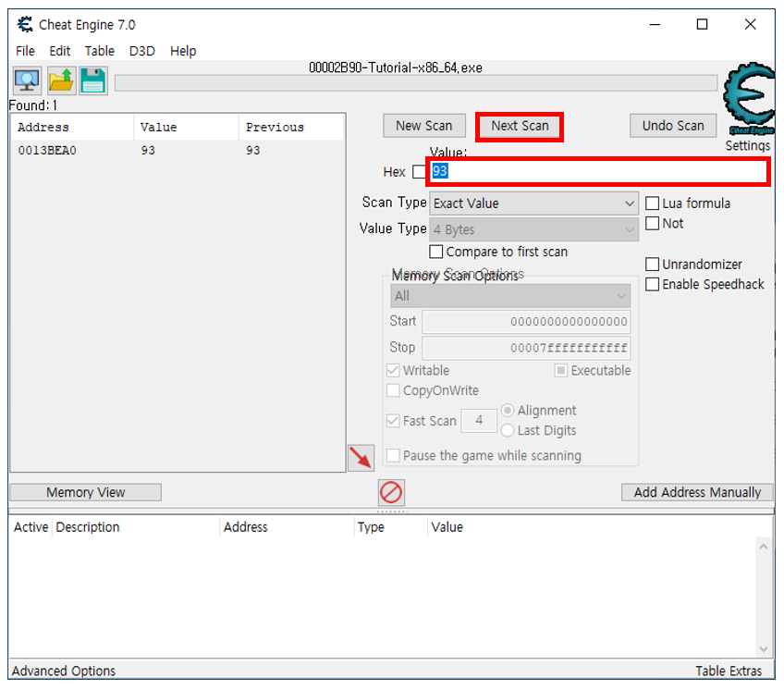The image size is (784, 690).
Task: Click the scan progress bar
Action: [416, 83]
